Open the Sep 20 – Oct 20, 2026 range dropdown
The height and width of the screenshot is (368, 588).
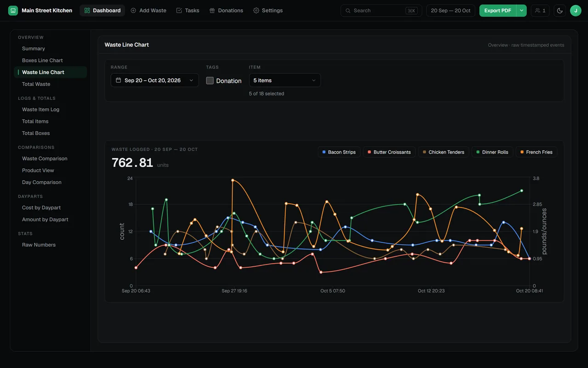click(x=155, y=80)
